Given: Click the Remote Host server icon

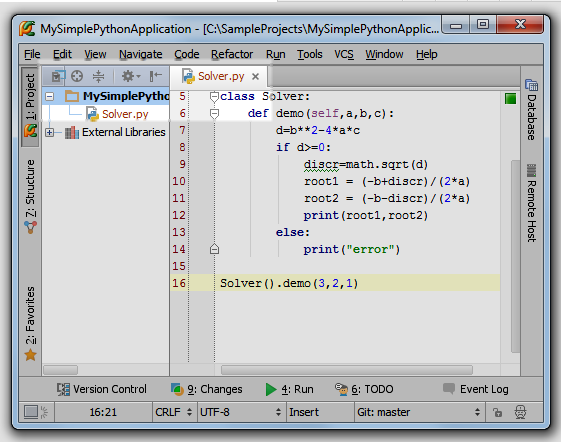Looking at the screenshot, I should [532, 170].
